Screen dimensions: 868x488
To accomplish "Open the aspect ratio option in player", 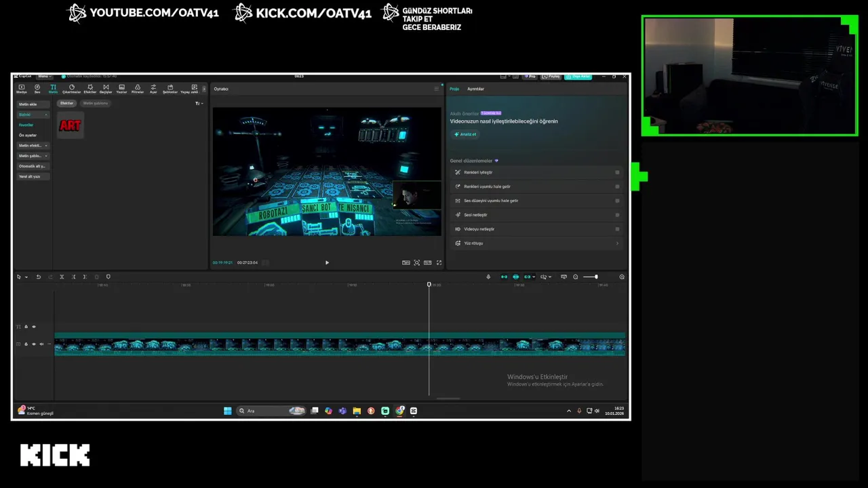I will [x=428, y=262].
